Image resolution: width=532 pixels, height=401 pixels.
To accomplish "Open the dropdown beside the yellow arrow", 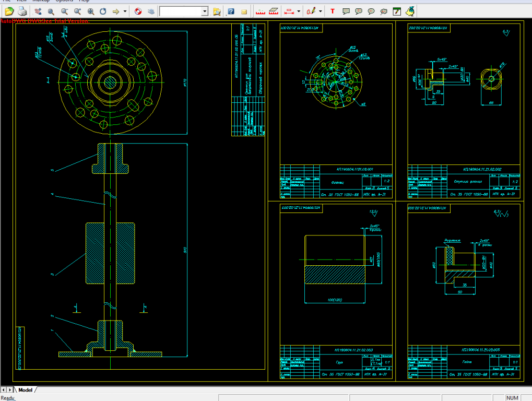I will click(125, 11).
